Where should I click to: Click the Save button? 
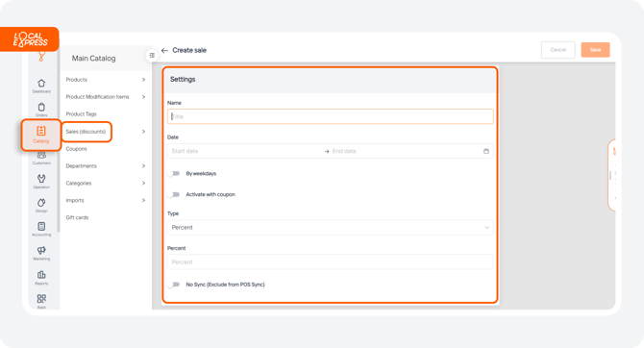pos(595,50)
